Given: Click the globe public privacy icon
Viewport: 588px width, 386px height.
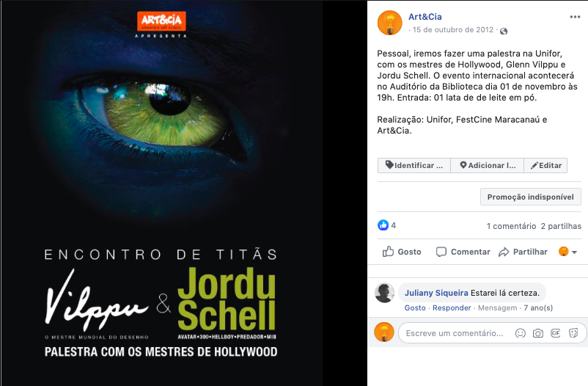Looking at the screenshot, I should click(504, 31).
